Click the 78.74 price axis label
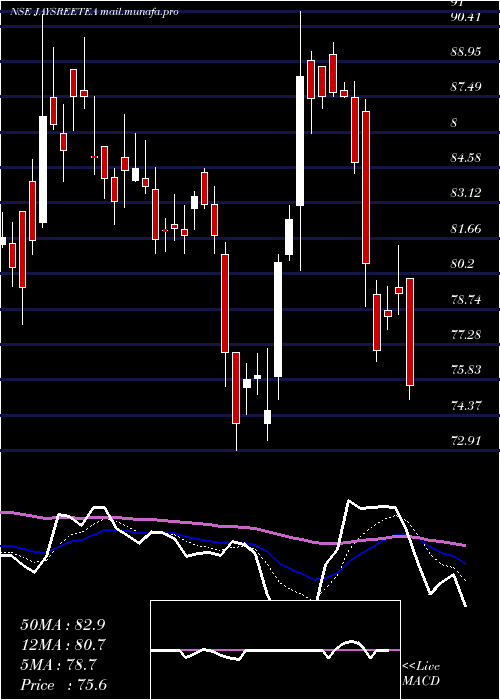500x700 pixels. coord(466,300)
